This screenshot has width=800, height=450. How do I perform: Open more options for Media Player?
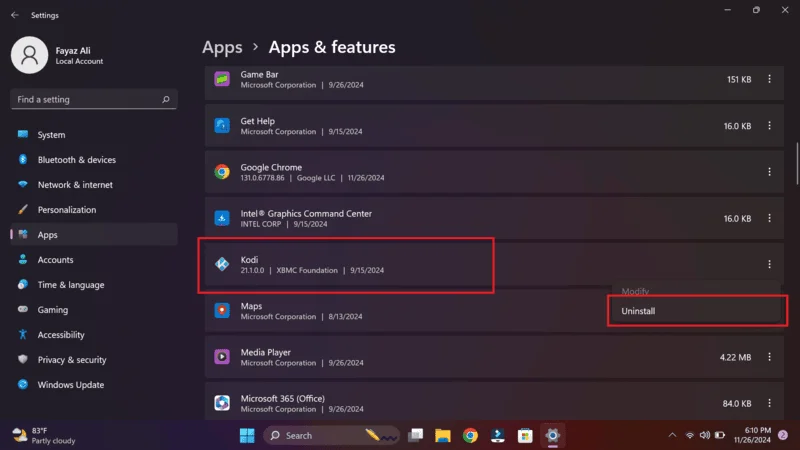(x=769, y=357)
